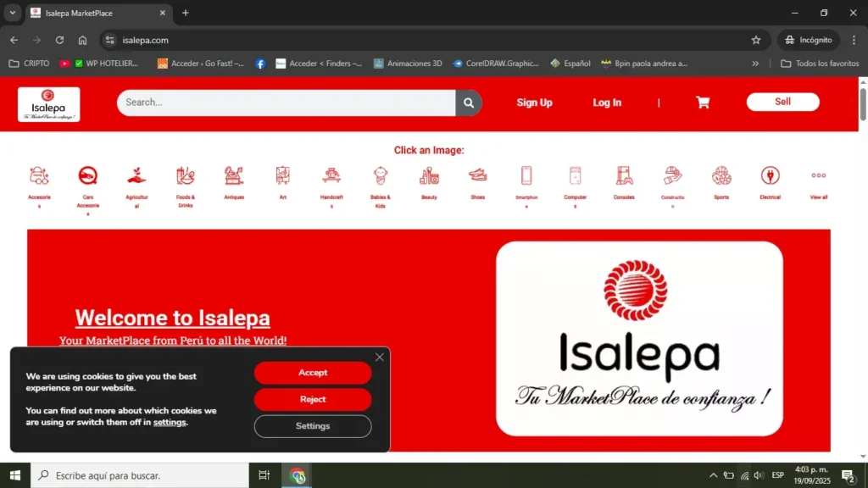
Task: Reject cookies
Action: [x=313, y=400]
